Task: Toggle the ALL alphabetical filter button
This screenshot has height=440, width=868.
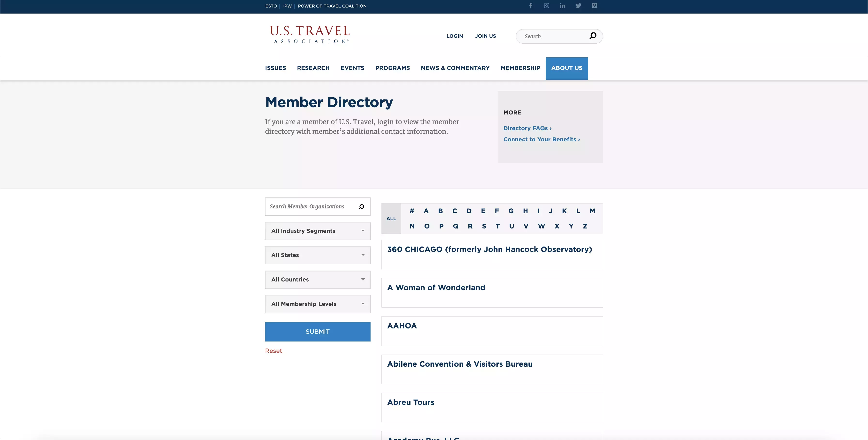Action: 391,218
